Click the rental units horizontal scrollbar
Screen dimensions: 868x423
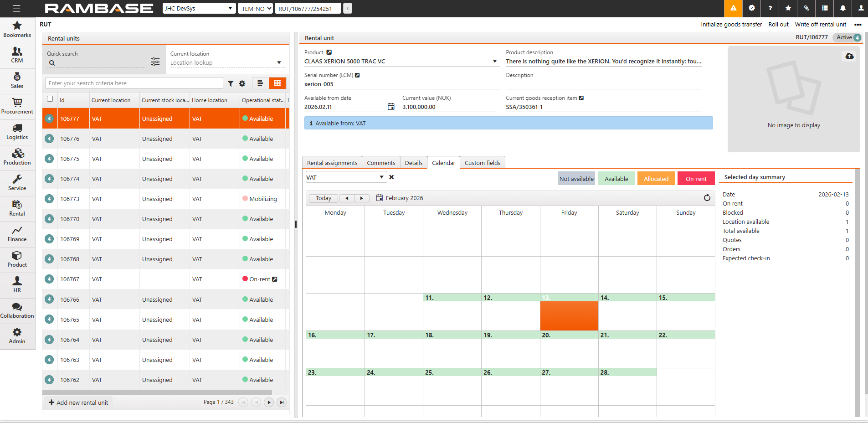(x=157, y=392)
